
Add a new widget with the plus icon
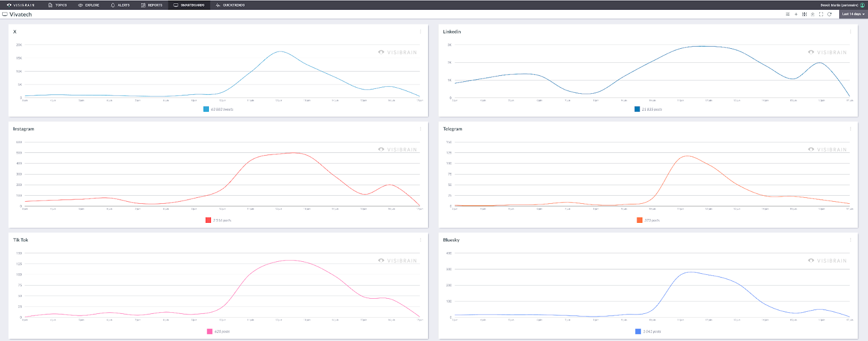[x=796, y=14]
